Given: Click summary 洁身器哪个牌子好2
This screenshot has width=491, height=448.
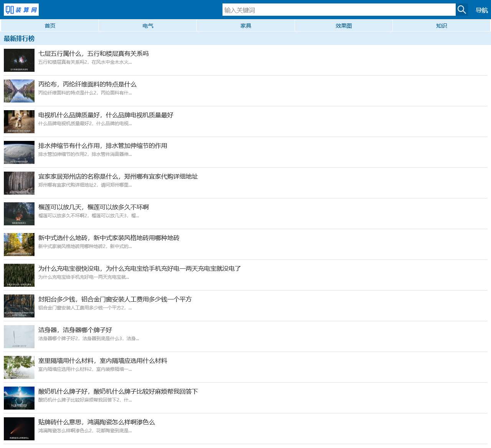Looking at the screenshot, I should tap(89, 339).
